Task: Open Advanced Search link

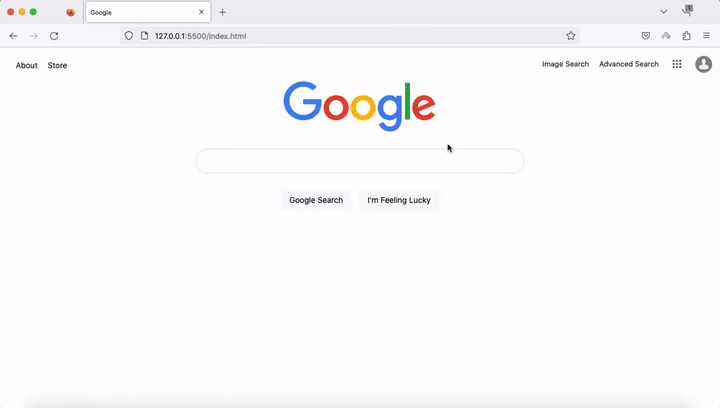Action: (629, 64)
